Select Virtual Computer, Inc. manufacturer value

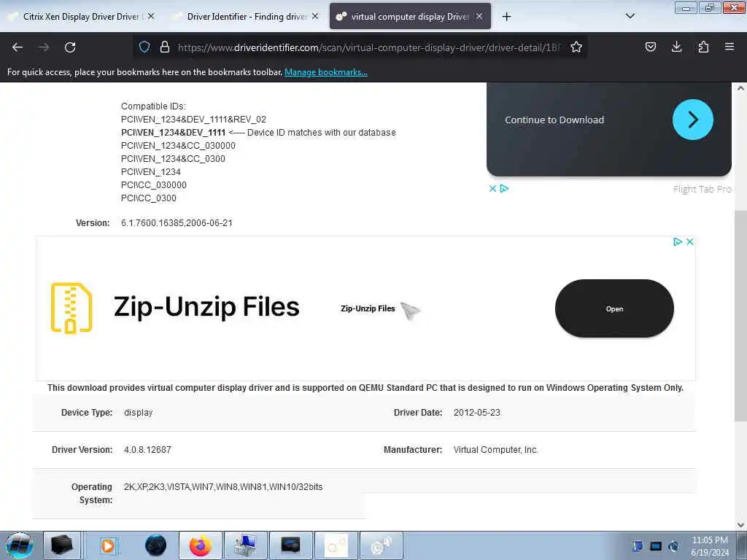[x=496, y=450]
